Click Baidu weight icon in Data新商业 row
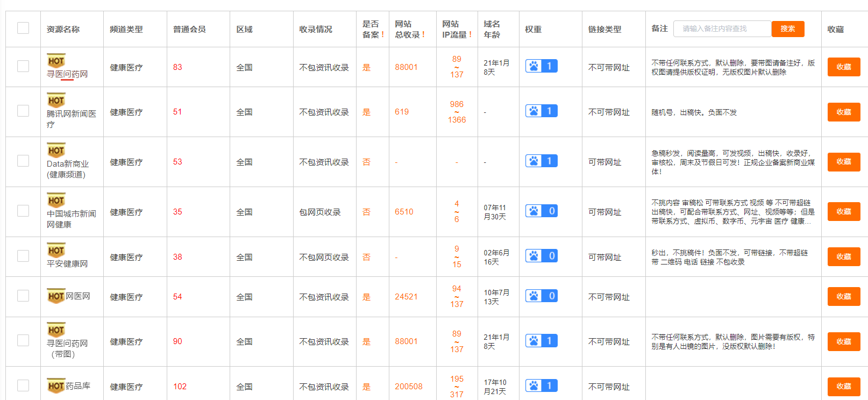The image size is (868, 400). [541, 161]
